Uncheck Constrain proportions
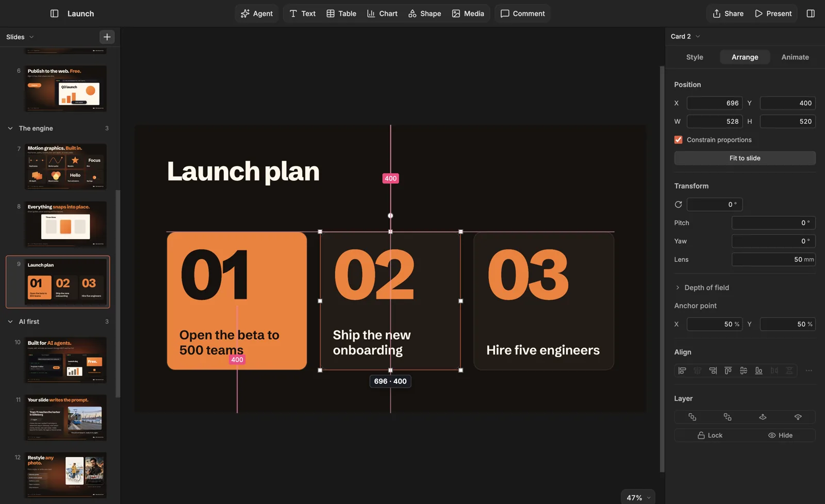825x504 pixels. click(678, 140)
